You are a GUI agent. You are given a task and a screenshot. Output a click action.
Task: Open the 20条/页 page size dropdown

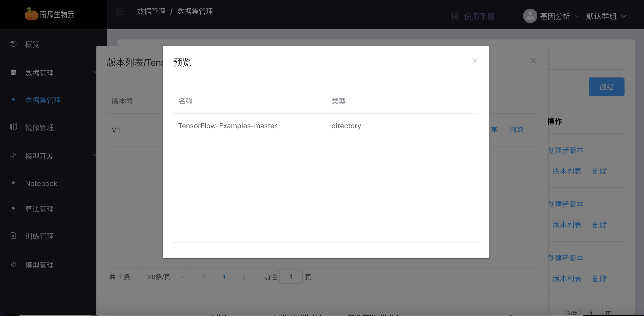(163, 277)
